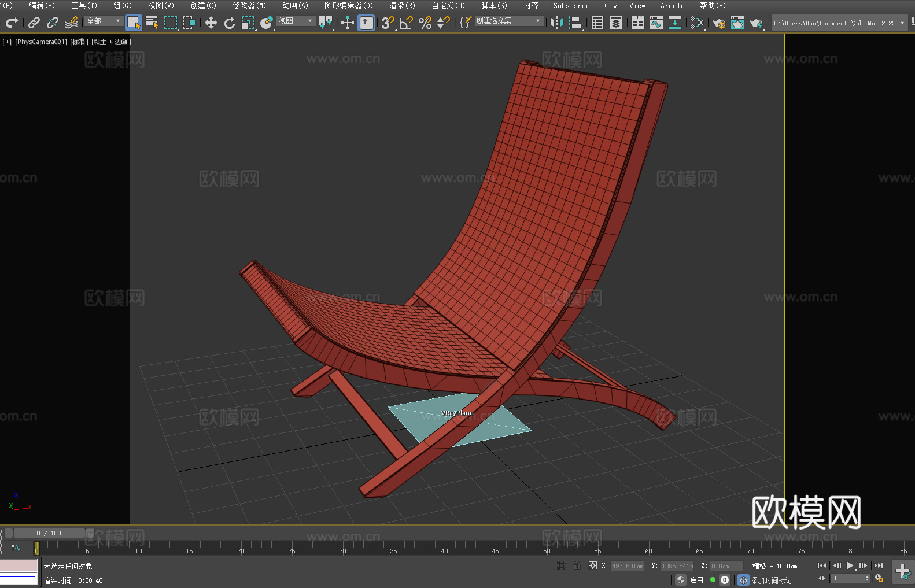Expand the project path dropdown

coord(902,23)
